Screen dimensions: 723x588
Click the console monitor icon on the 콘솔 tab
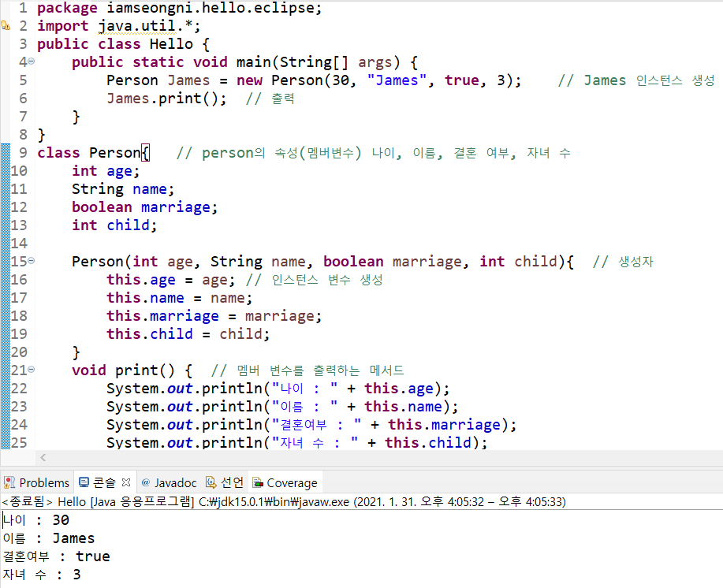pyautogui.click(x=84, y=482)
